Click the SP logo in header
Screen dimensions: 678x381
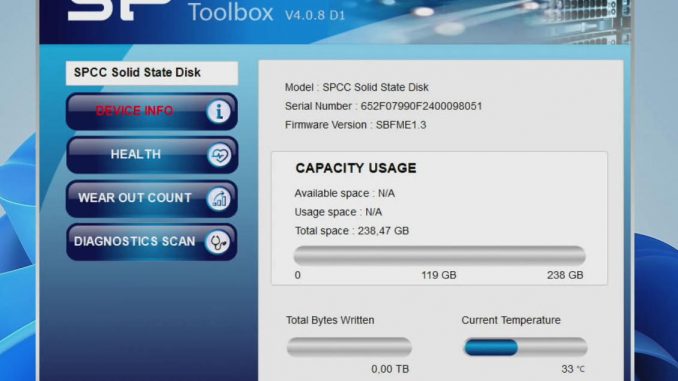coord(119,10)
